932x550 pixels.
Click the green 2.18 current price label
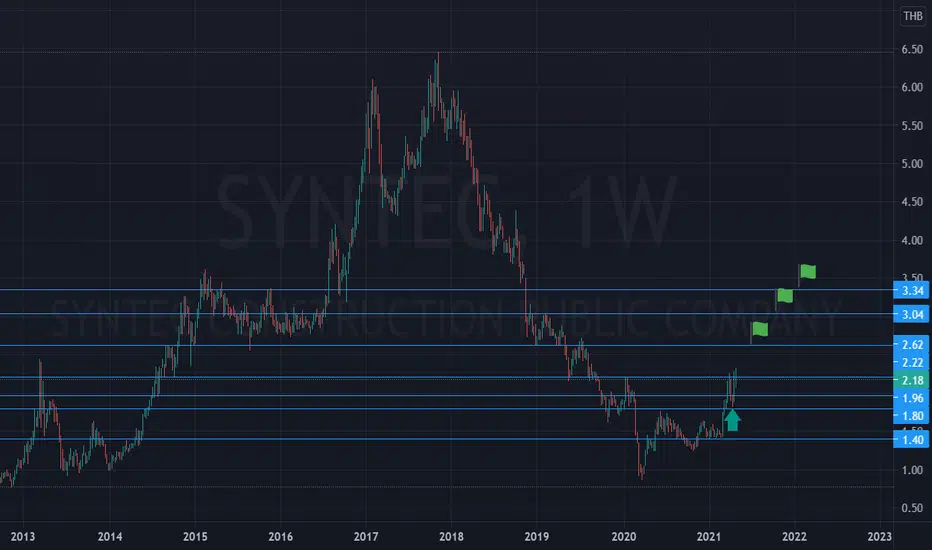click(x=912, y=381)
